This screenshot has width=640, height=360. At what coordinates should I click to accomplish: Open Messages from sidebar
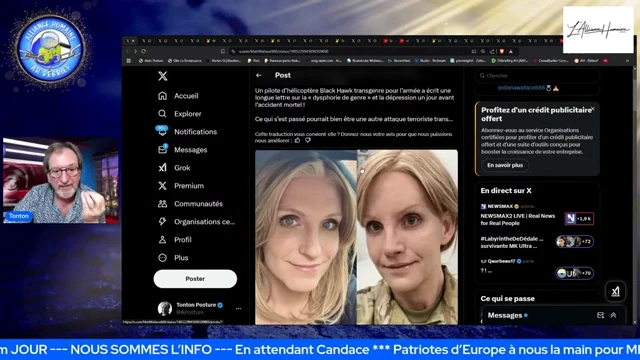(182, 149)
